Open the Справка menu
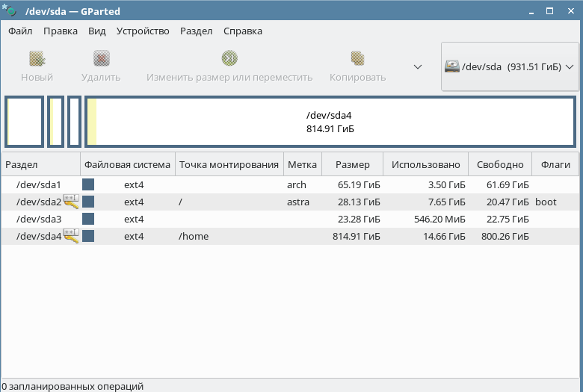The height and width of the screenshot is (392, 583). [242, 31]
